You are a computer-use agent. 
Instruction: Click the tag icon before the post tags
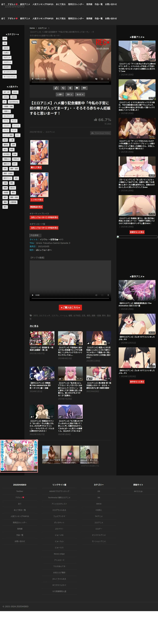pyautogui.click(x=31, y=315)
